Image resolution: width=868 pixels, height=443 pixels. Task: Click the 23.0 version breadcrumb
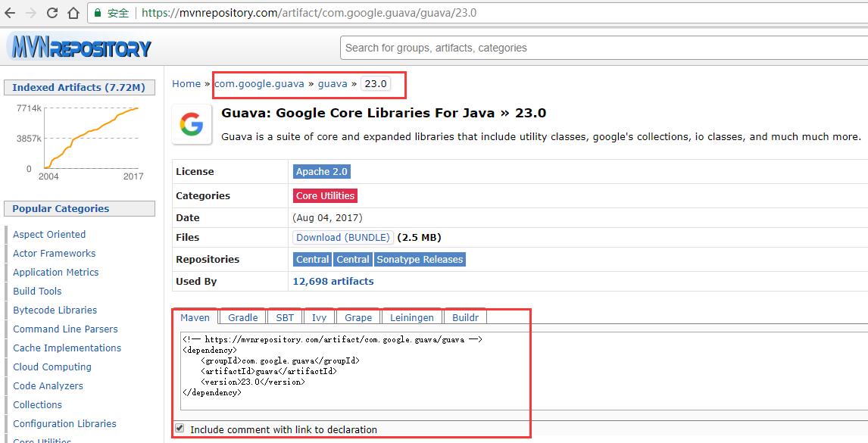coord(376,83)
